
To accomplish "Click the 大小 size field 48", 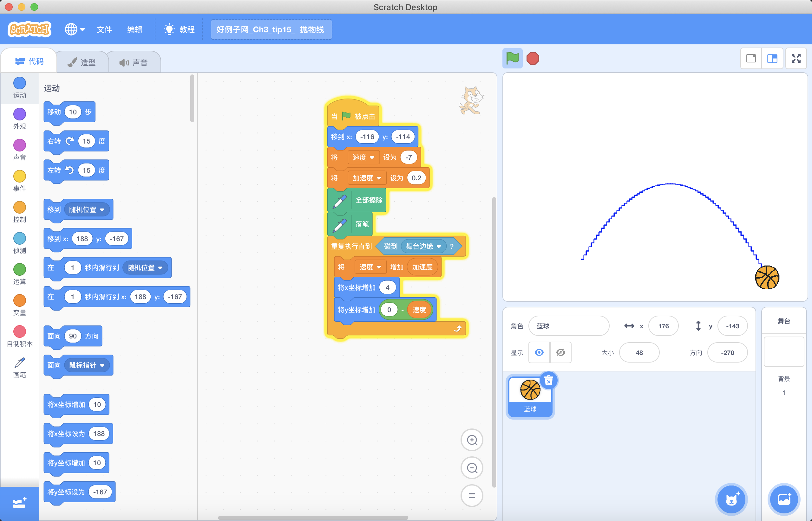I will click(639, 352).
